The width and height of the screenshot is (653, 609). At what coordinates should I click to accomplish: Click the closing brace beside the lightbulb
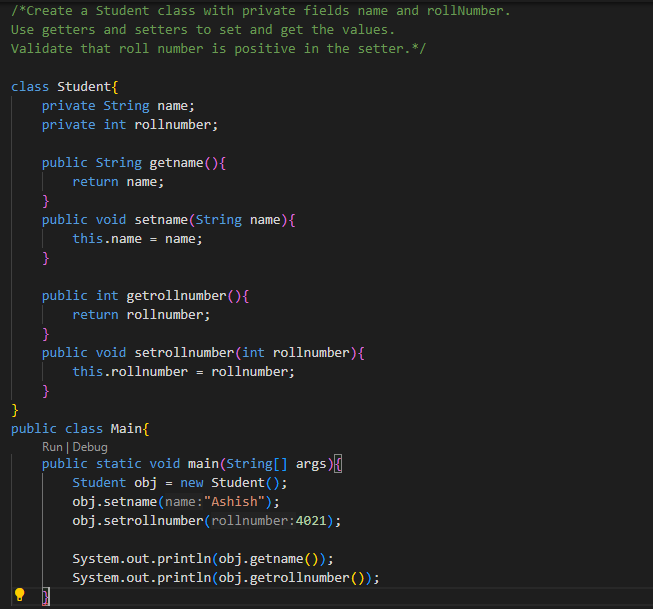(46, 597)
